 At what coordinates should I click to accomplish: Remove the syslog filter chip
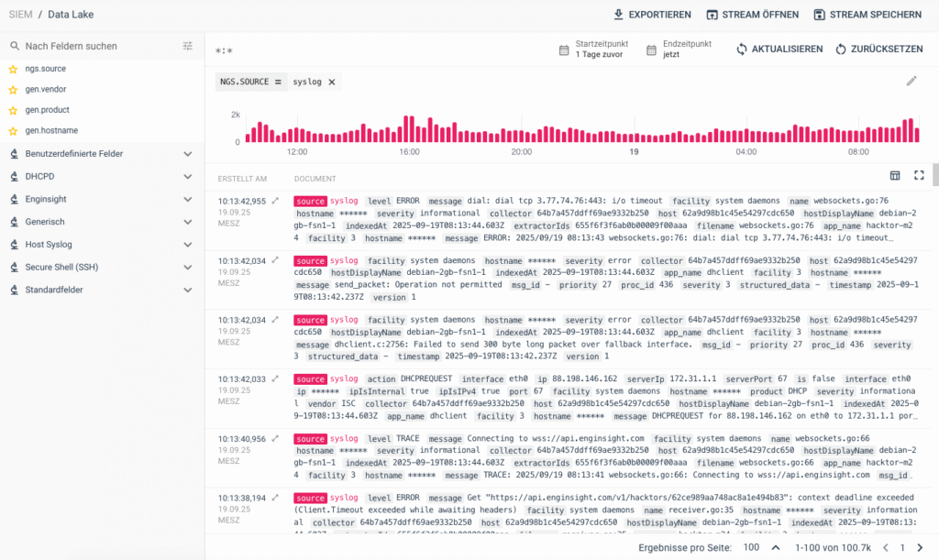click(x=331, y=82)
